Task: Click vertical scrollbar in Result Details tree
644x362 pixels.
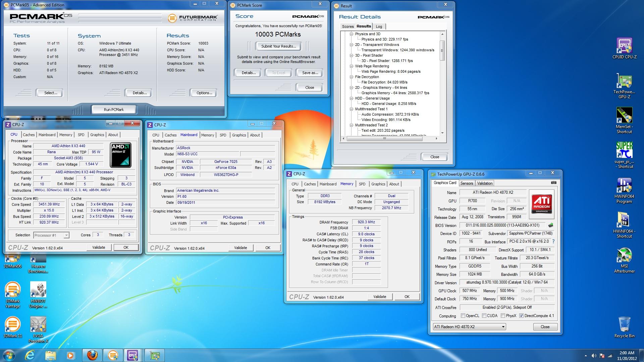Action: coord(442,50)
